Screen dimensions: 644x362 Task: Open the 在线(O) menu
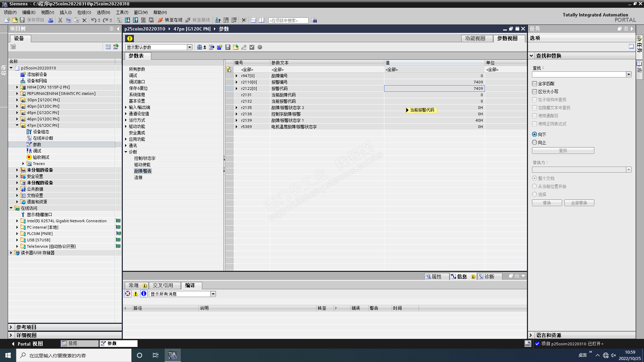tap(84, 12)
